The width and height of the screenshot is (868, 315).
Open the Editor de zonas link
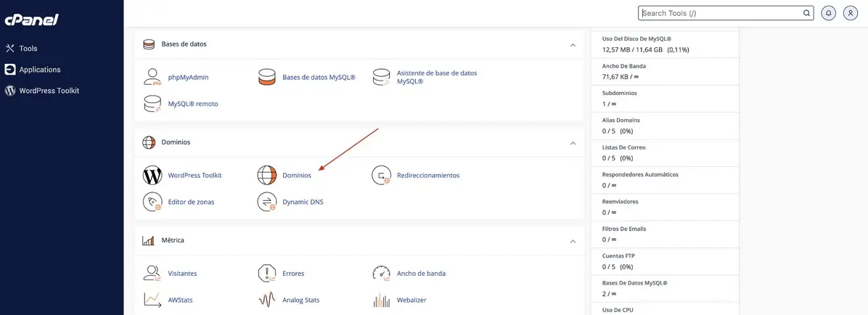point(191,202)
